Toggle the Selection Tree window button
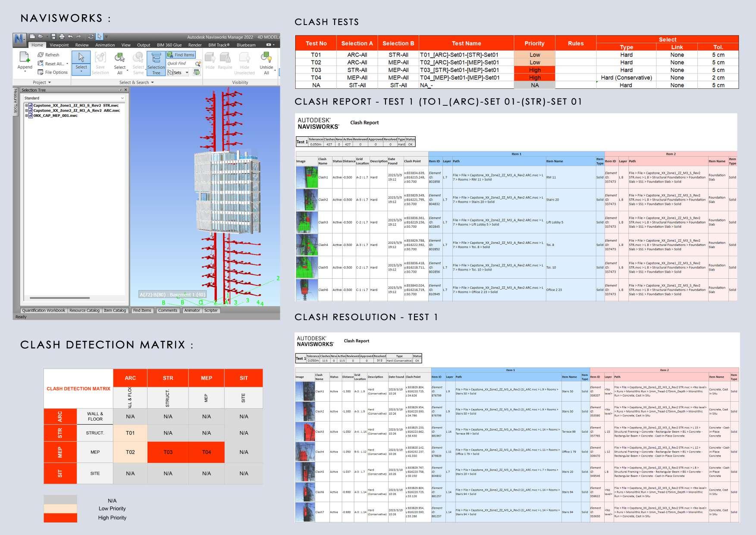Screen dimensions: 756x535 (156, 63)
